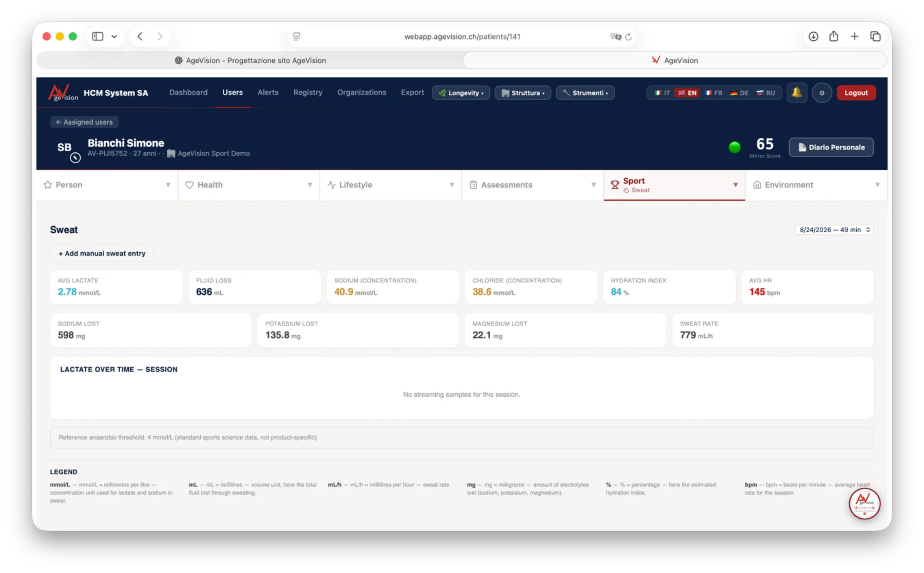Click the green status indicator dot
This screenshot has width=924, height=573.
(x=735, y=148)
